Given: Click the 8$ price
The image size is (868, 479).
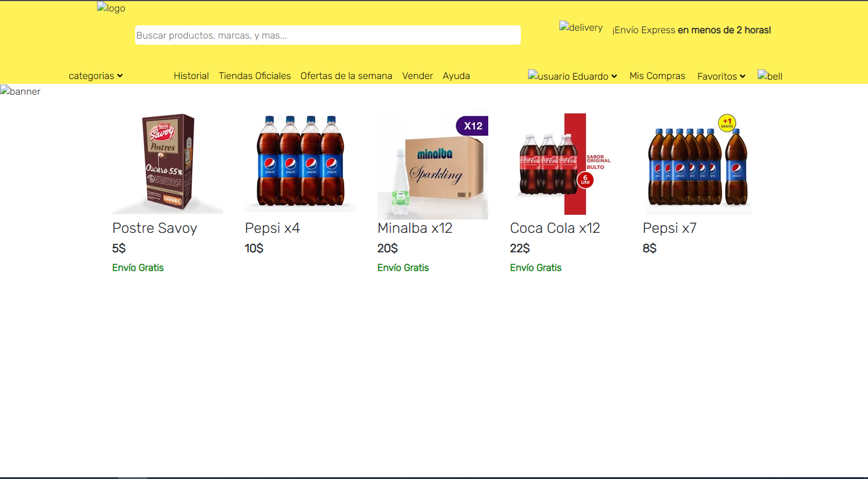Looking at the screenshot, I should (x=650, y=249).
